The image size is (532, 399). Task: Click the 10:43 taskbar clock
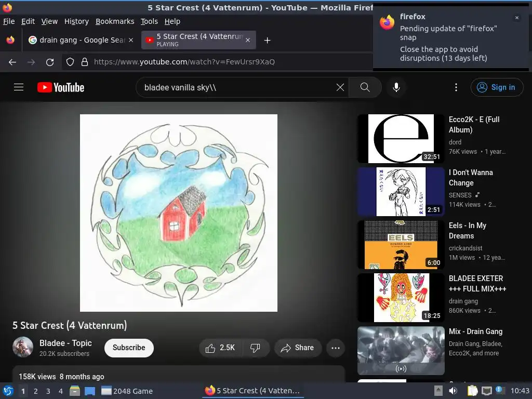tap(520, 391)
